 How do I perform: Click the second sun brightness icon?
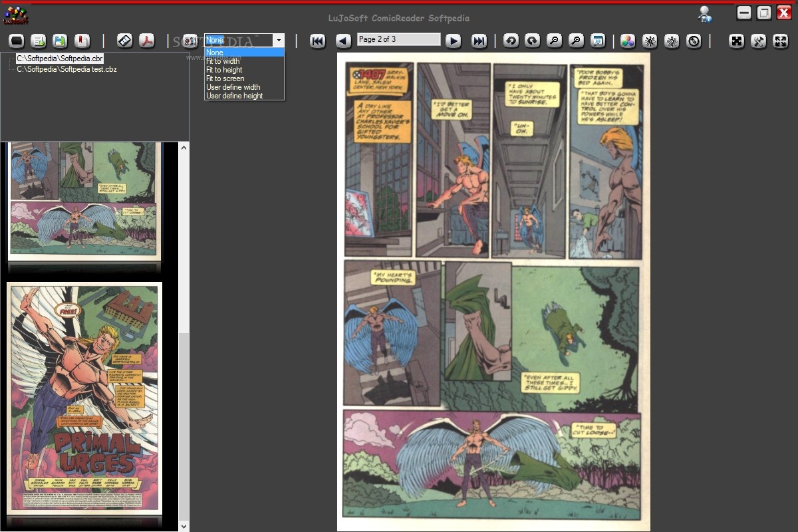click(672, 41)
